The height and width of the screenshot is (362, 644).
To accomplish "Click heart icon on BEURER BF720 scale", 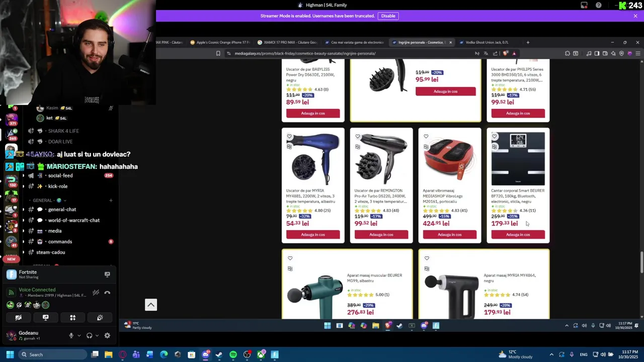I will tap(495, 136).
